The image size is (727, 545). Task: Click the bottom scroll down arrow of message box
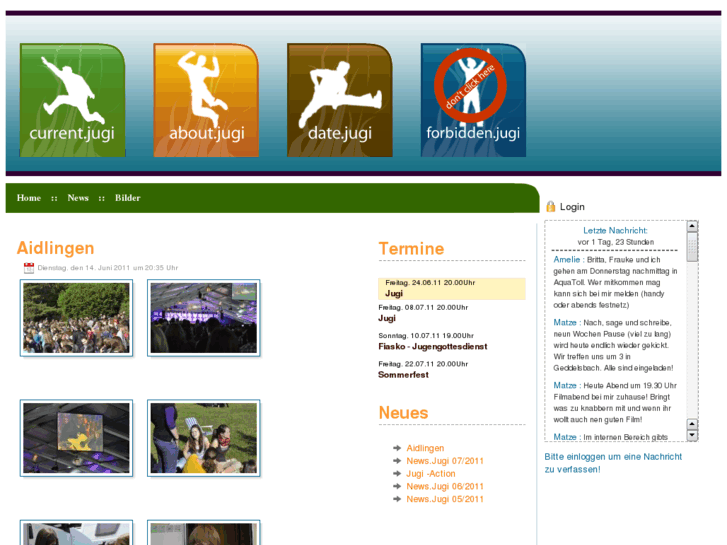point(692,435)
